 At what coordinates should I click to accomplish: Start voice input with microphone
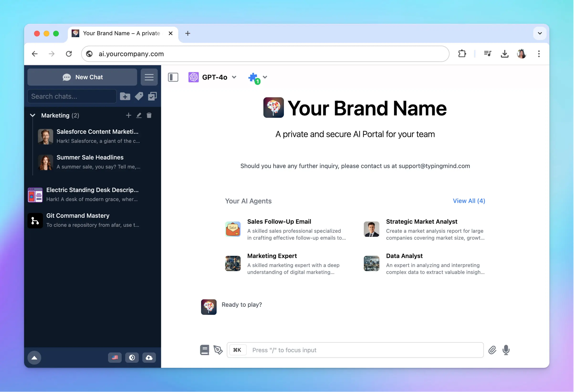pos(506,350)
